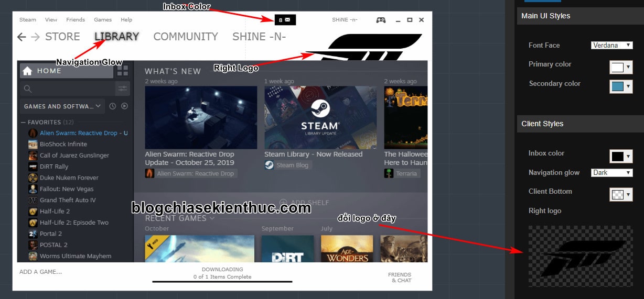Open the Age of Wonders game cover
This screenshot has height=299, width=644.
tap(347, 249)
